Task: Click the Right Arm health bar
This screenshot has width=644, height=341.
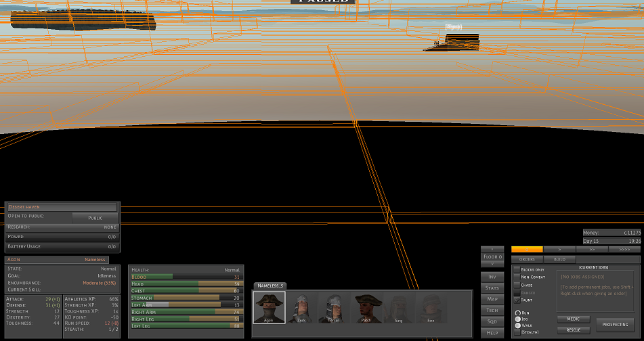Action: [x=186, y=313]
